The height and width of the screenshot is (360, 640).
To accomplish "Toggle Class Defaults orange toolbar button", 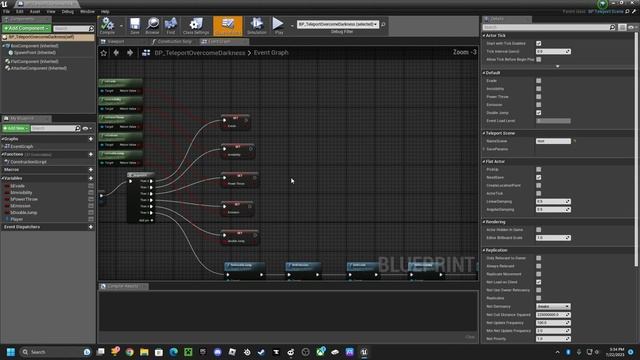I will pyautogui.click(x=227, y=25).
